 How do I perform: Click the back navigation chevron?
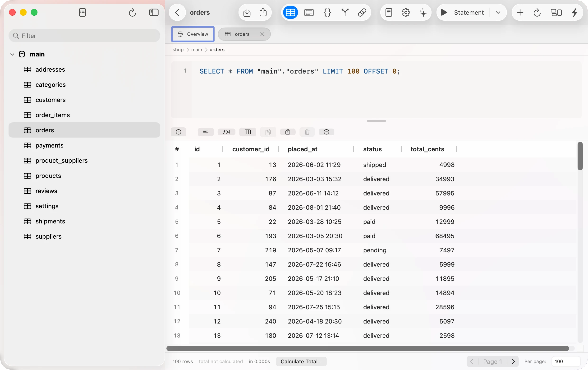(x=177, y=13)
